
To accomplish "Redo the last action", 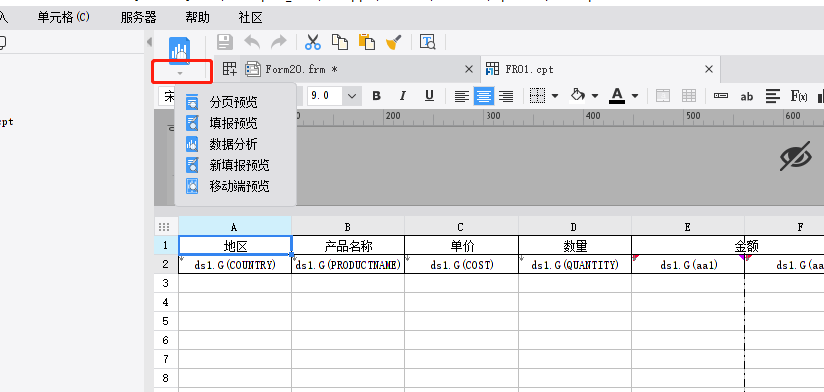I will (x=279, y=42).
